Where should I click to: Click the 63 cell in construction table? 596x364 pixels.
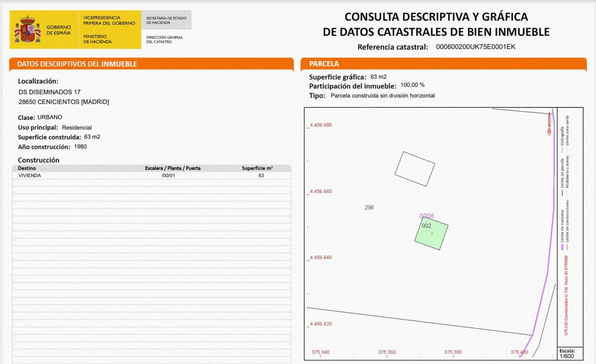point(261,175)
